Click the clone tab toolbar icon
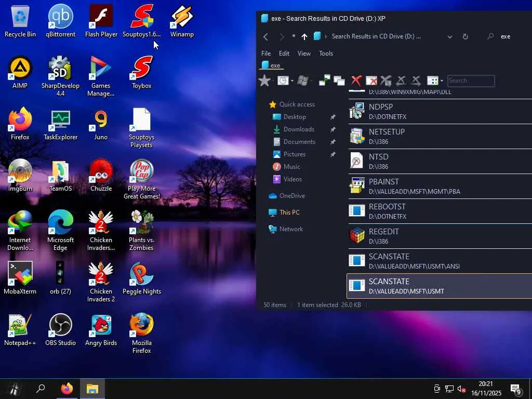This screenshot has height=399, width=532. pos(339,81)
